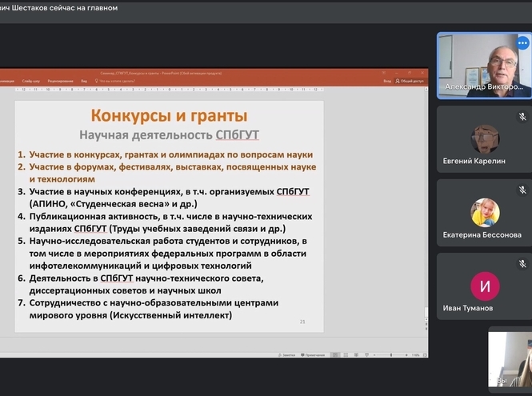
Task: Click the zoom percentage value
Action: click(416, 355)
